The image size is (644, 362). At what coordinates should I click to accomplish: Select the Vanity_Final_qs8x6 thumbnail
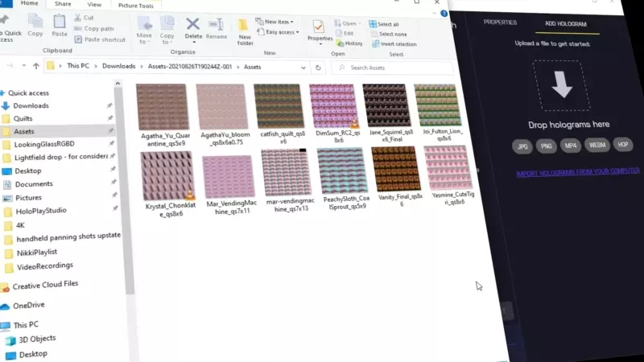(396, 169)
